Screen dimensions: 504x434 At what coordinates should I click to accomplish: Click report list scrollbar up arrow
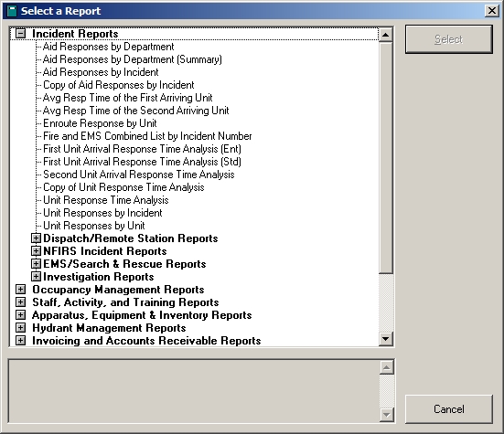[386, 35]
